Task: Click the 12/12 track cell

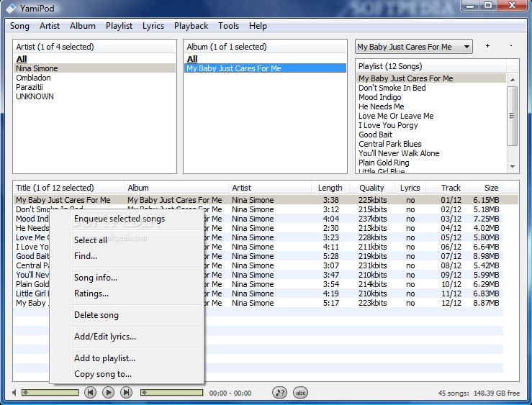Action: click(451, 303)
